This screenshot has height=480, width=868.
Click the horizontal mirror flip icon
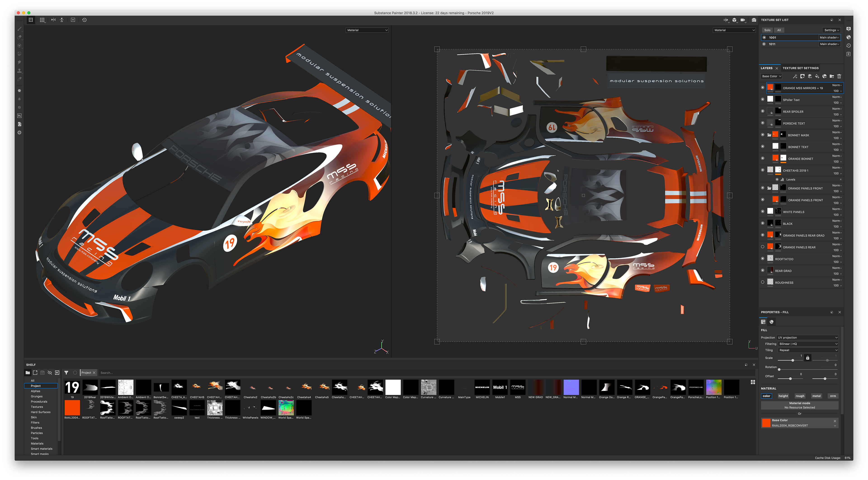point(53,20)
